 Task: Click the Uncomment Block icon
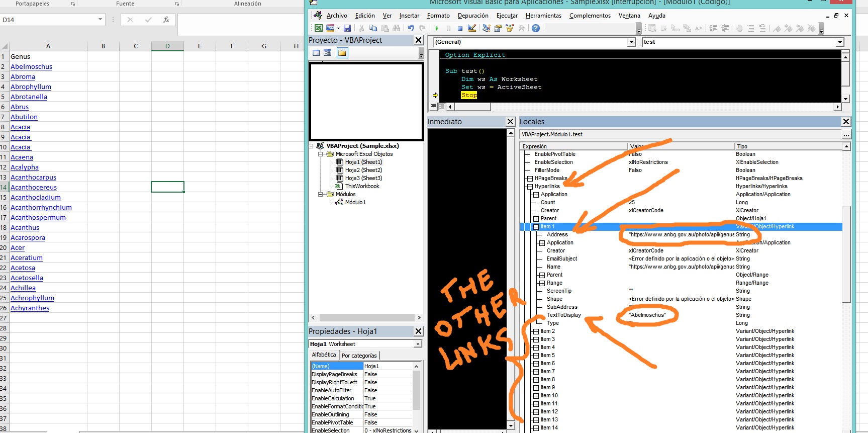point(762,28)
